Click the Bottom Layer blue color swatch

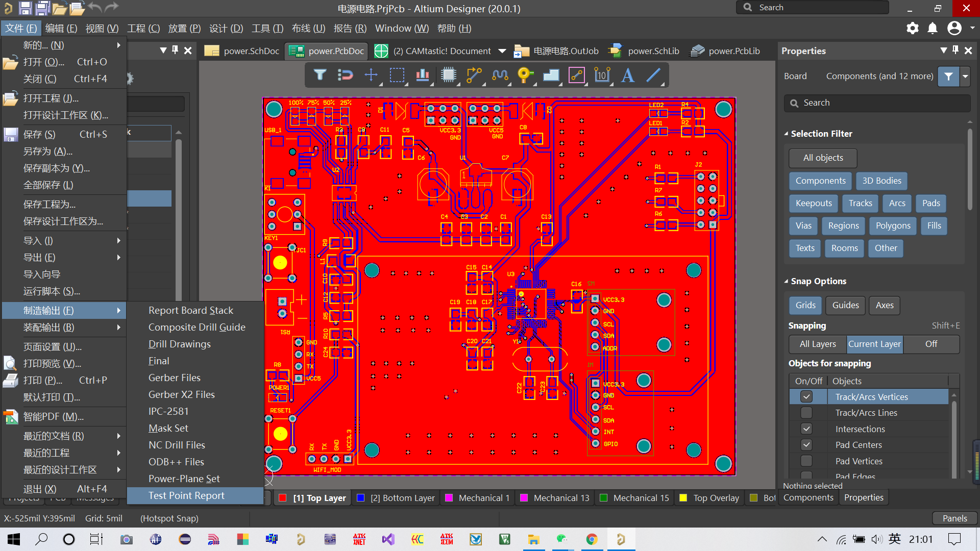click(360, 498)
